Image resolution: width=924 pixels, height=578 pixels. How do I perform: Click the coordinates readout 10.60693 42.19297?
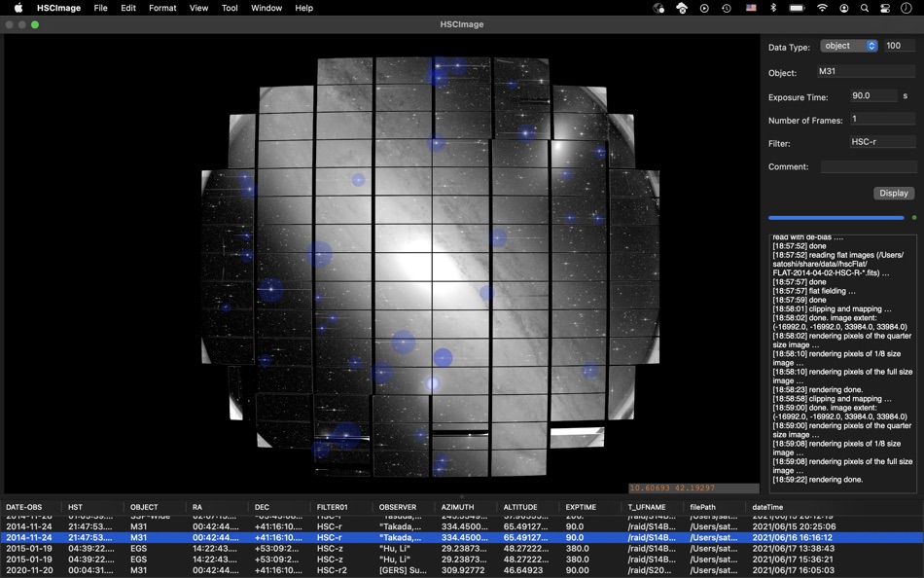(x=672, y=488)
